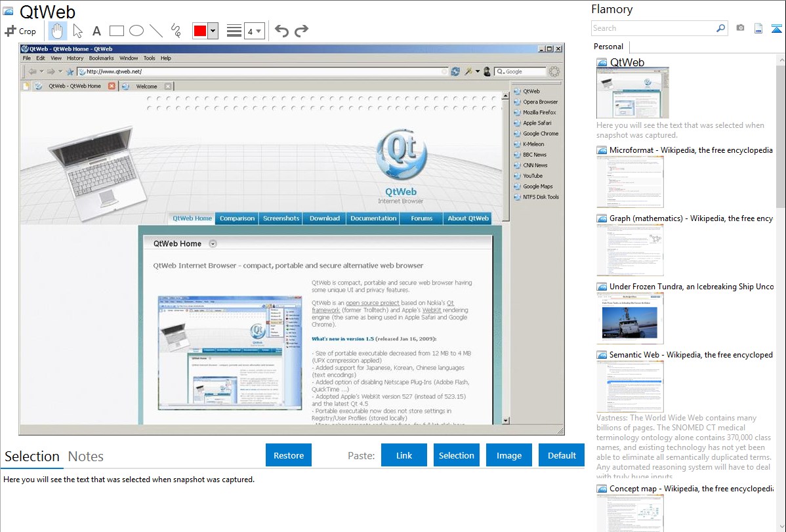Select the ellipse drawing tool
The width and height of the screenshot is (786, 532).
coord(136,31)
